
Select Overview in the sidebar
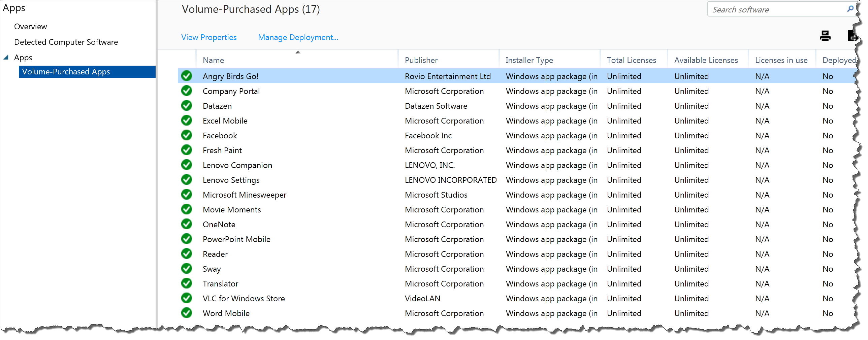click(30, 26)
